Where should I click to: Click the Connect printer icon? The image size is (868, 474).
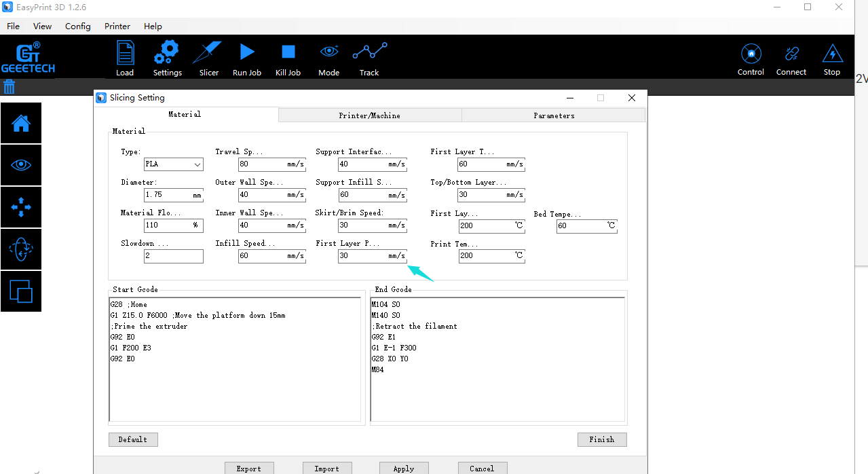(791, 54)
